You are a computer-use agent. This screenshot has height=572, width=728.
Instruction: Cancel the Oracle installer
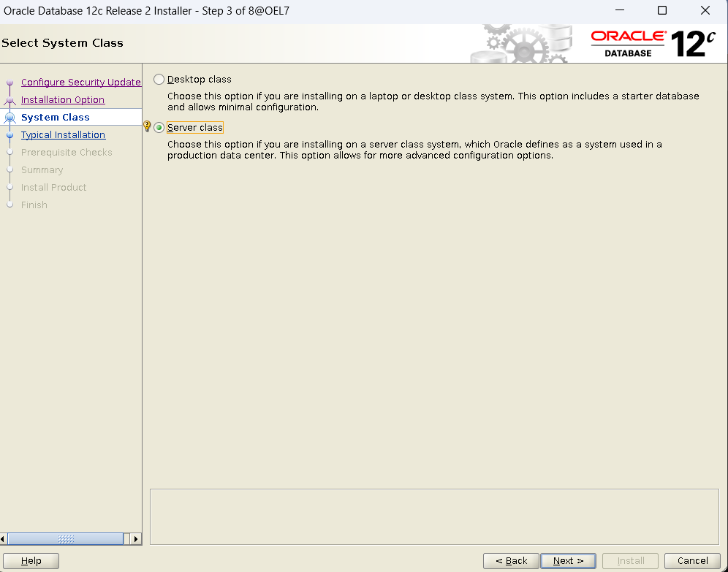click(x=692, y=561)
